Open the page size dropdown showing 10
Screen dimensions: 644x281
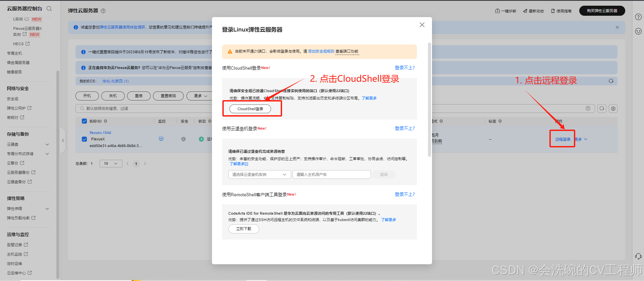pos(111,164)
